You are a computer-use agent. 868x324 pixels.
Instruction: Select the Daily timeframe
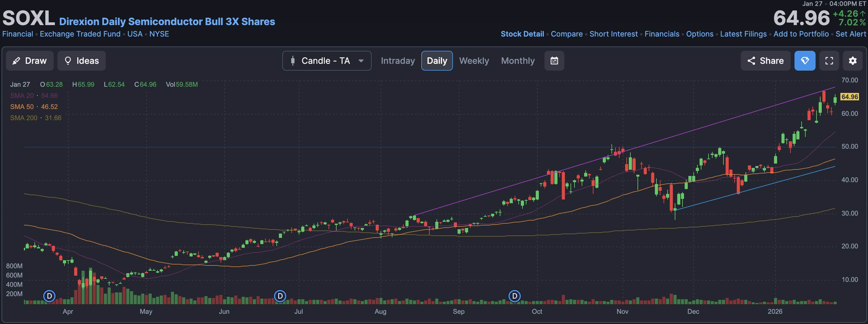point(437,61)
